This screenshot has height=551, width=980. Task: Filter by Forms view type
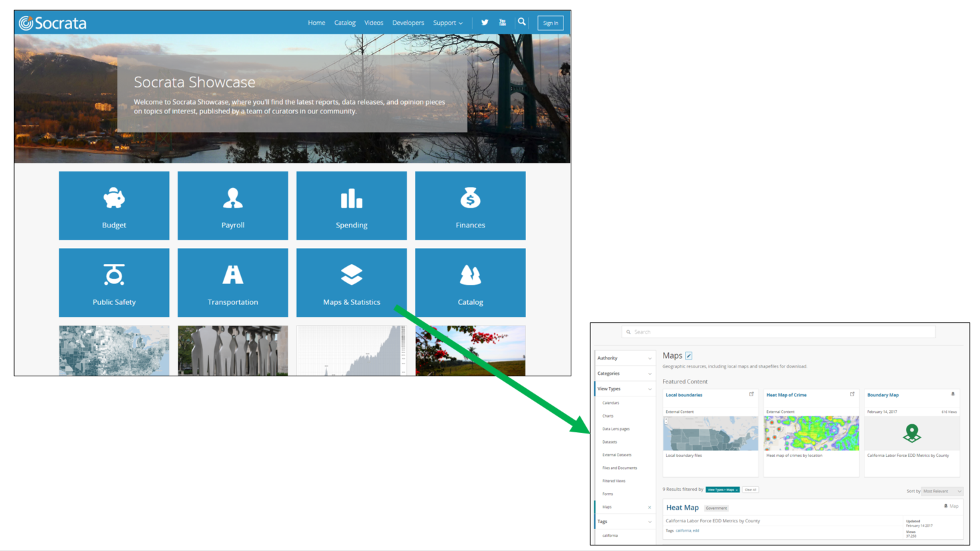[x=607, y=494]
